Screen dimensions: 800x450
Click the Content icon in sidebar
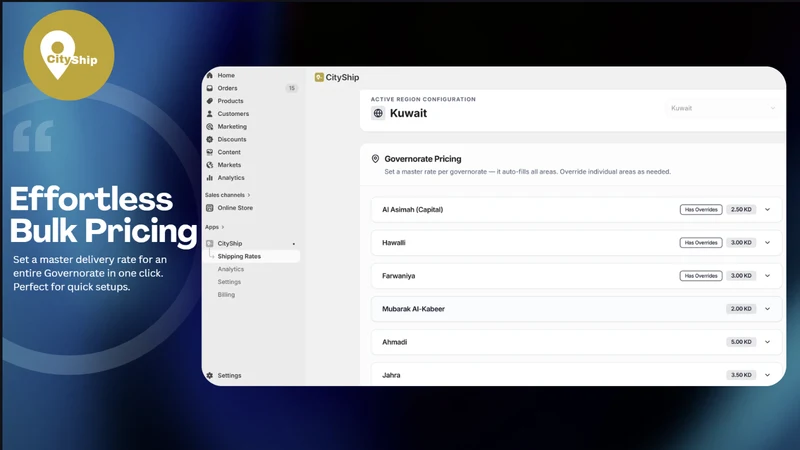click(210, 152)
